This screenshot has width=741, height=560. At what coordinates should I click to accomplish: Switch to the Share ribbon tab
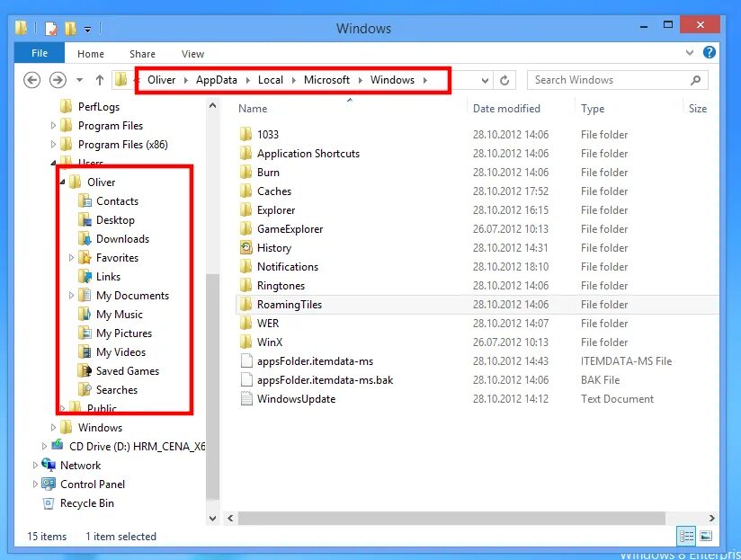142,54
